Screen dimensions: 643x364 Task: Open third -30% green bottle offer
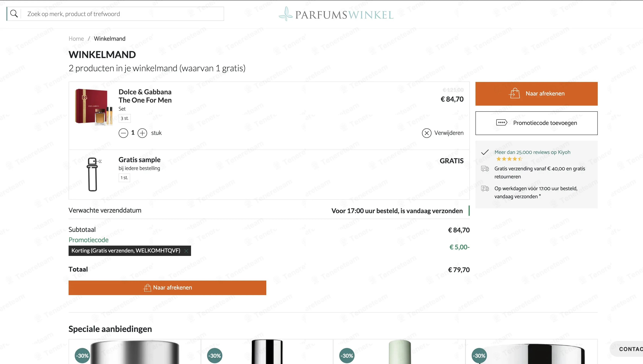[399, 352]
